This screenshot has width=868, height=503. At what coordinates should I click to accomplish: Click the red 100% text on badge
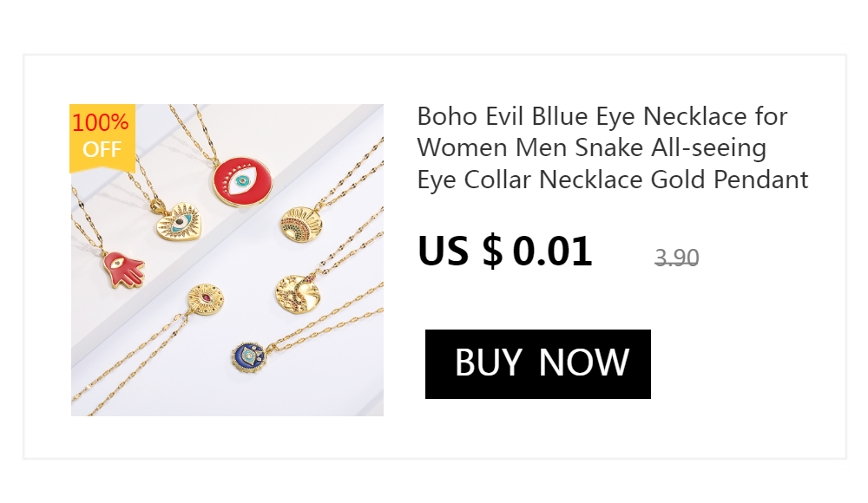pos(100,122)
